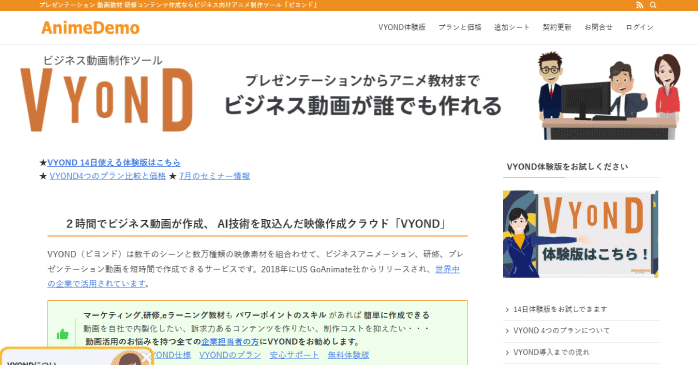Viewport: 698px width, 365px height.
Task: Open 無料体験版 link in green box
Action: (349, 355)
